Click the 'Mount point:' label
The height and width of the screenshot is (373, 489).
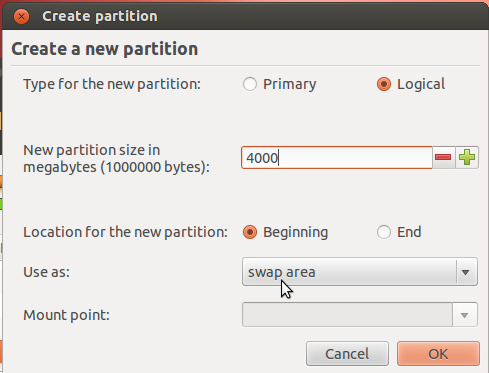tap(66, 315)
